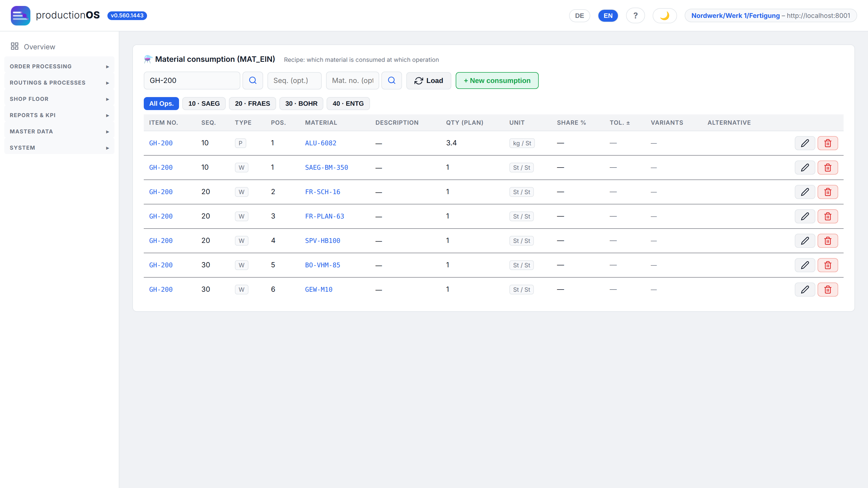Delete the SAEG-BM-350 row

(828, 167)
